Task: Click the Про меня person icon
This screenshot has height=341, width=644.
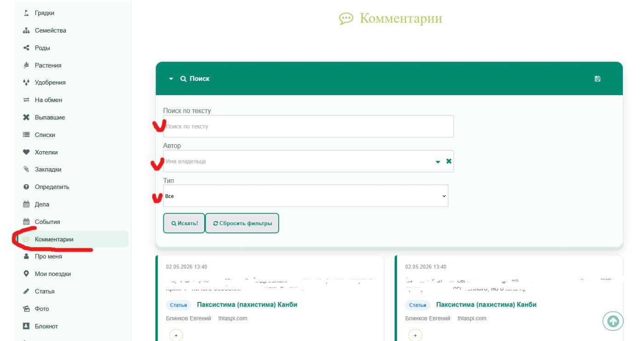Action: pyautogui.click(x=26, y=256)
